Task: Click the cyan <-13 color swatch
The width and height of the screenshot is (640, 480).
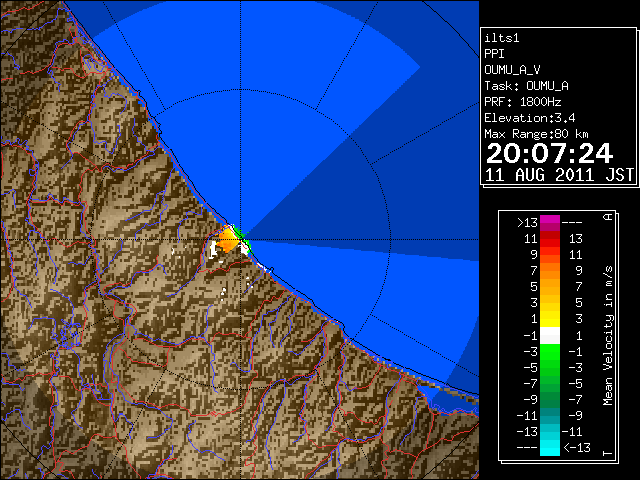Action: tap(550, 447)
